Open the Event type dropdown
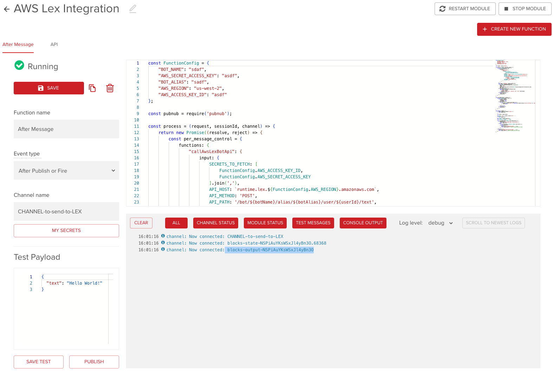The width and height of the screenshot is (553, 392). click(x=66, y=171)
